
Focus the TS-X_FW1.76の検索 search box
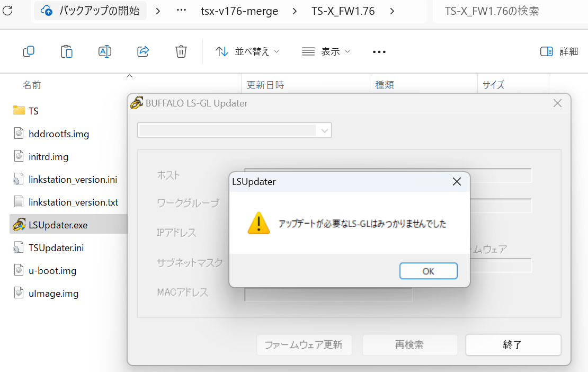510,11
